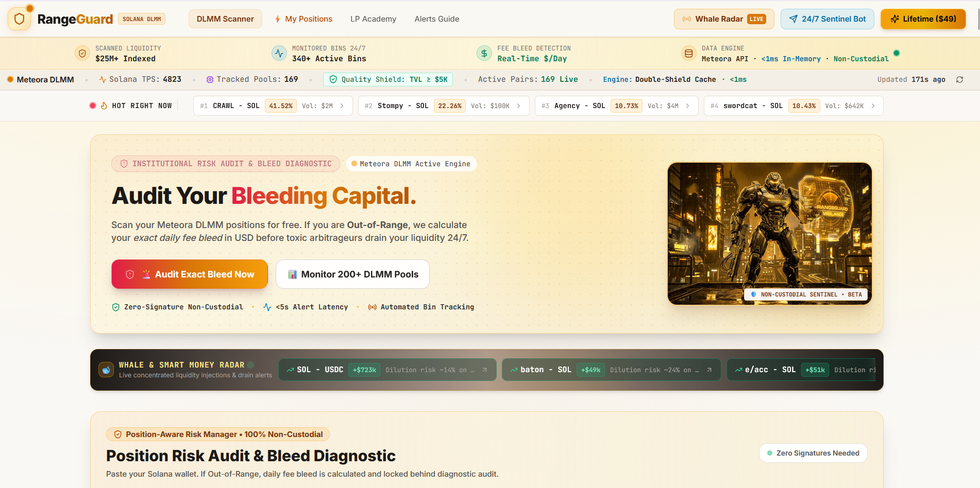Open the SOL - USDC external link arrow
The width and height of the screenshot is (980, 488).
click(x=484, y=370)
